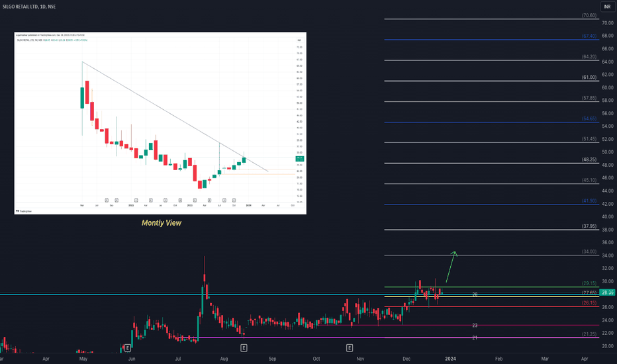
Task: Click 40.00 on the price axis
Action: coord(608,216)
